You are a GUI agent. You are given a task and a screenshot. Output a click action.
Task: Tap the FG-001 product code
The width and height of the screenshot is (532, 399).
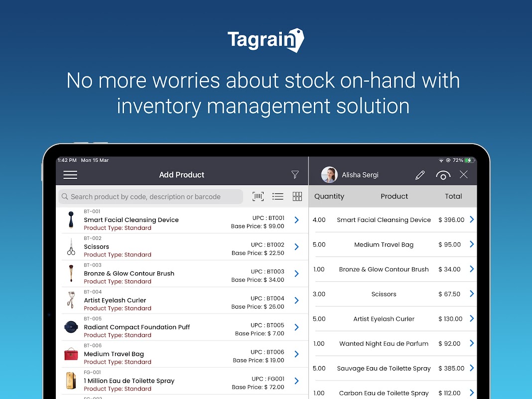point(92,372)
